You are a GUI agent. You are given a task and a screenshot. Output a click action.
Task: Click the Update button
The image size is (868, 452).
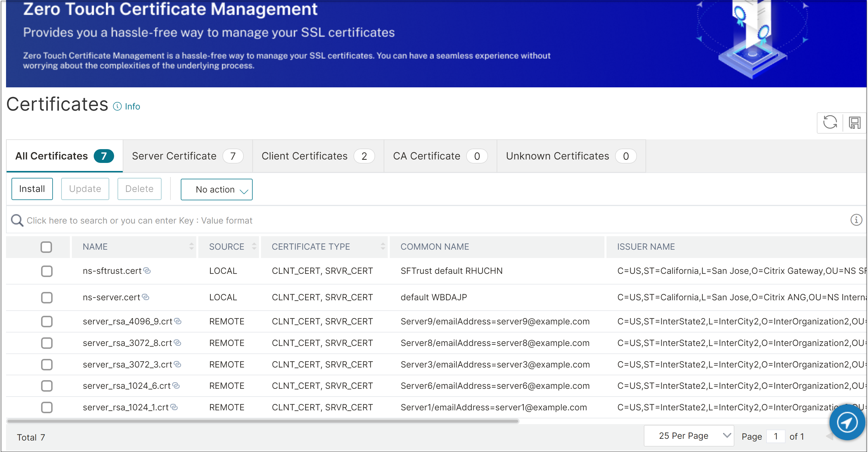point(85,189)
